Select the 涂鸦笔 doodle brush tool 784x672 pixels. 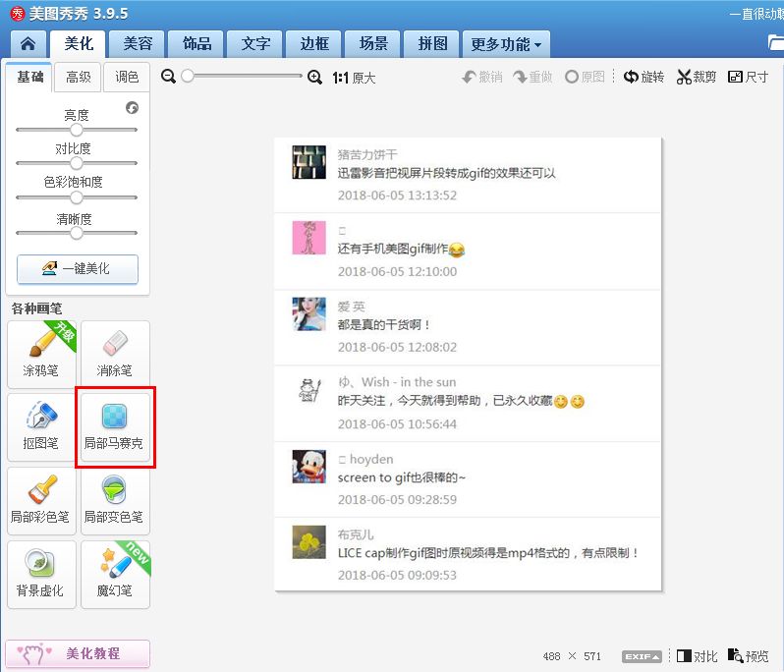pyautogui.click(x=41, y=354)
